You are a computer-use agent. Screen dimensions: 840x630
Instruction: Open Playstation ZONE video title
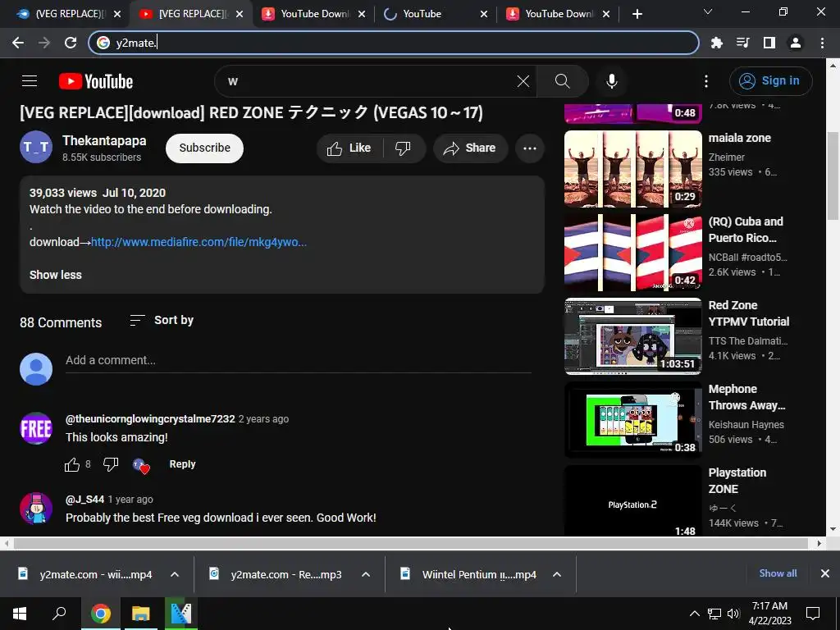[737, 481]
